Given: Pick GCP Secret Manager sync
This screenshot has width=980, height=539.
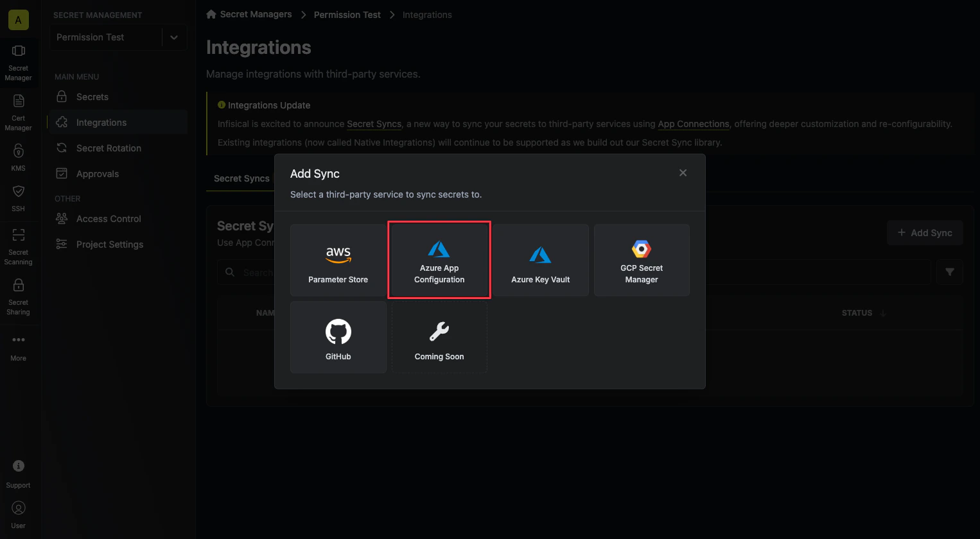Looking at the screenshot, I should coord(642,260).
